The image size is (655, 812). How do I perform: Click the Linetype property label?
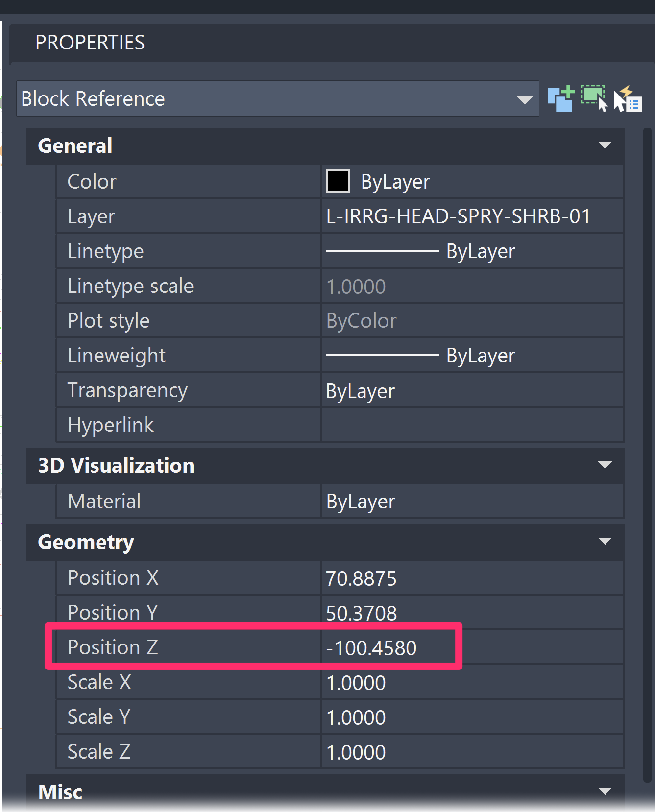click(x=105, y=251)
